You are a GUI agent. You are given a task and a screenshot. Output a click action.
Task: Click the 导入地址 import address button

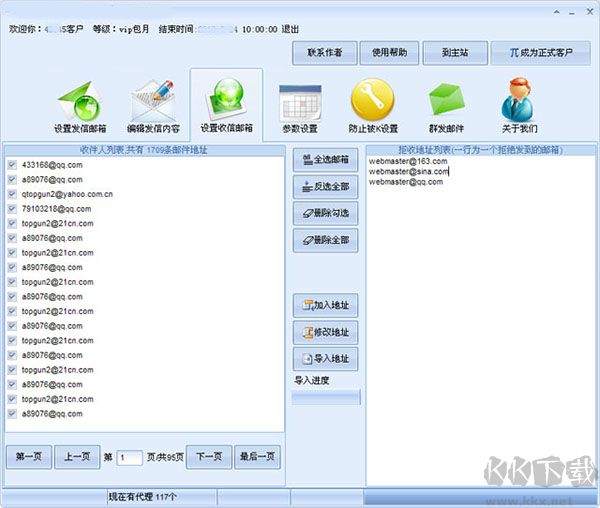(326, 359)
